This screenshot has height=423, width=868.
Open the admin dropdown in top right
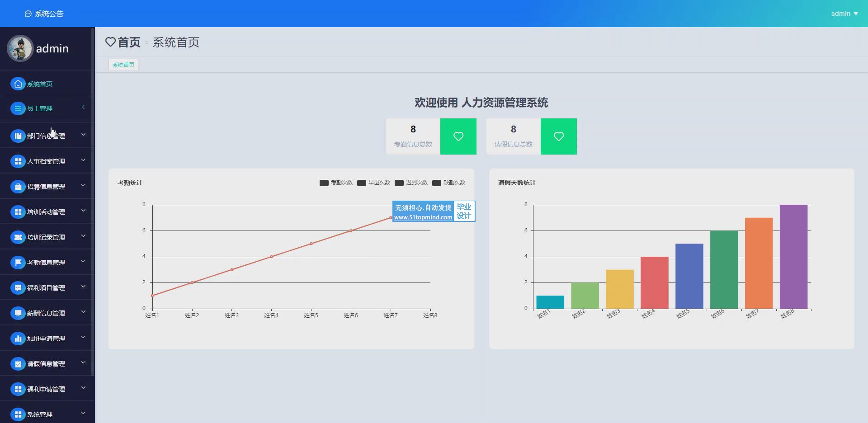tap(844, 14)
